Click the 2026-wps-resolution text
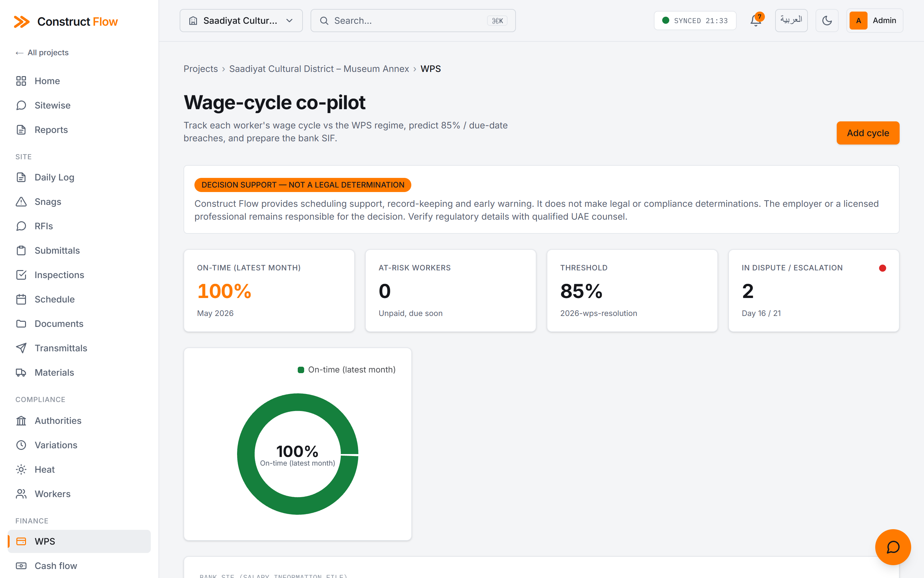This screenshot has width=924, height=578. (x=598, y=313)
